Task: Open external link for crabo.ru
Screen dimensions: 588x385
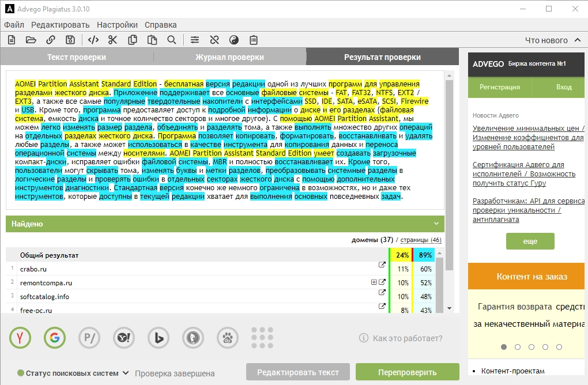Action: click(x=382, y=265)
